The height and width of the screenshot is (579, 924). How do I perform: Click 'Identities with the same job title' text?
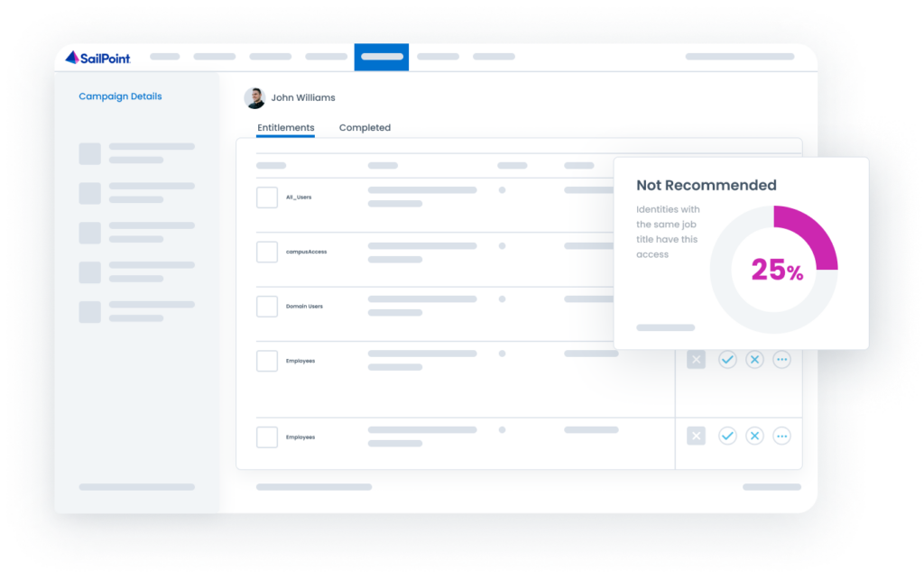[x=669, y=232]
